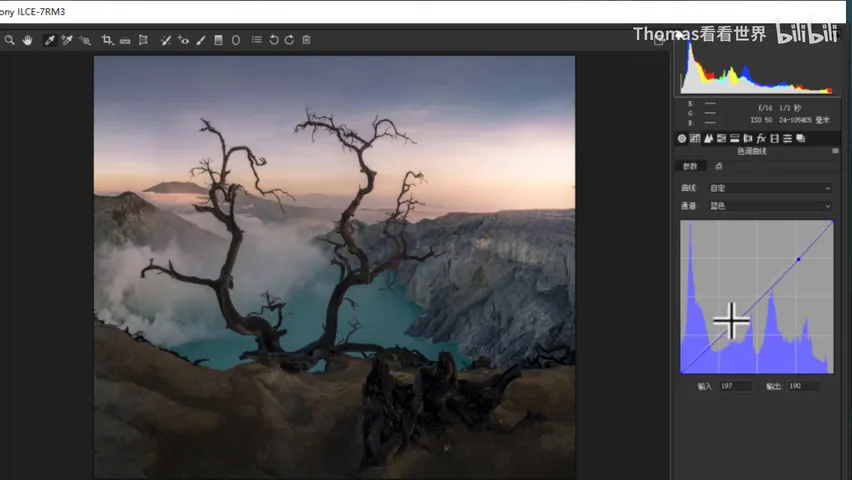
Task: Open the preferences list icon
Action: tap(256, 40)
